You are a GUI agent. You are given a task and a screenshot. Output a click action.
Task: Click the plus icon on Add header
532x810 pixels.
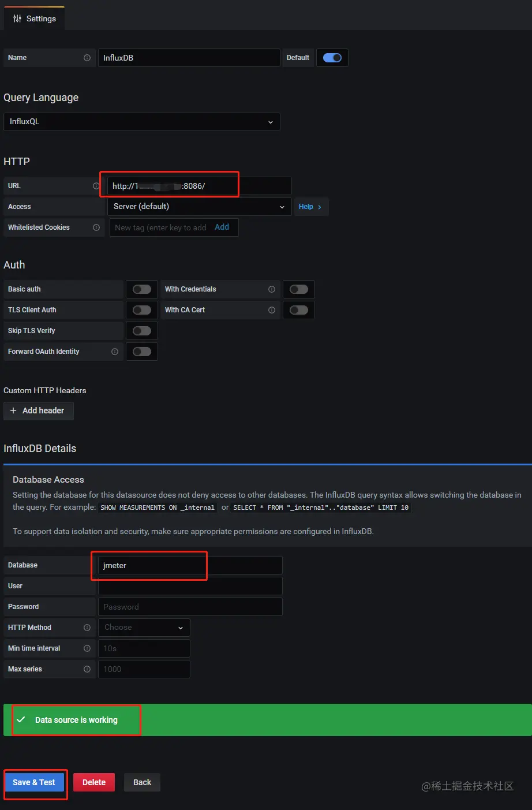(x=13, y=410)
